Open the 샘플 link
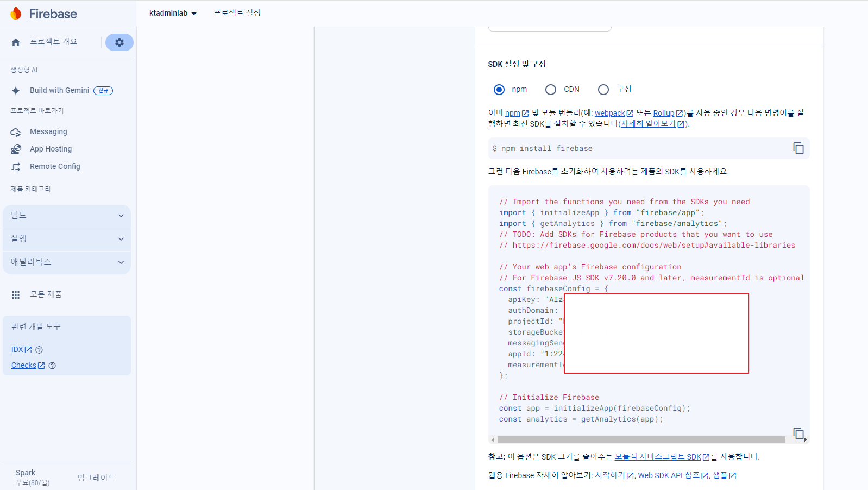This screenshot has width=868, height=490. coord(724,475)
